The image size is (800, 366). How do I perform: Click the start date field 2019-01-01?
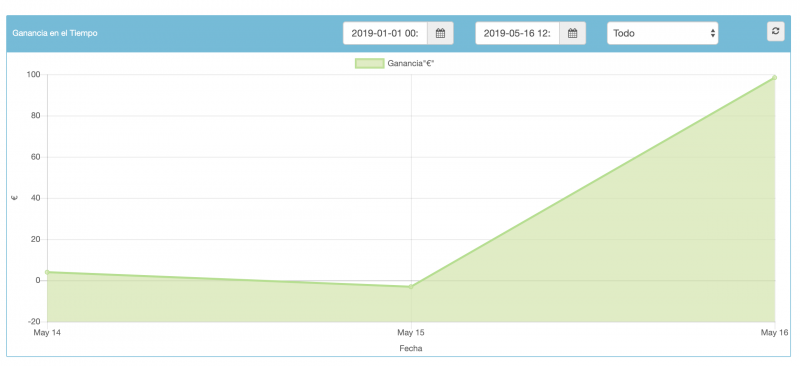click(385, 33)
